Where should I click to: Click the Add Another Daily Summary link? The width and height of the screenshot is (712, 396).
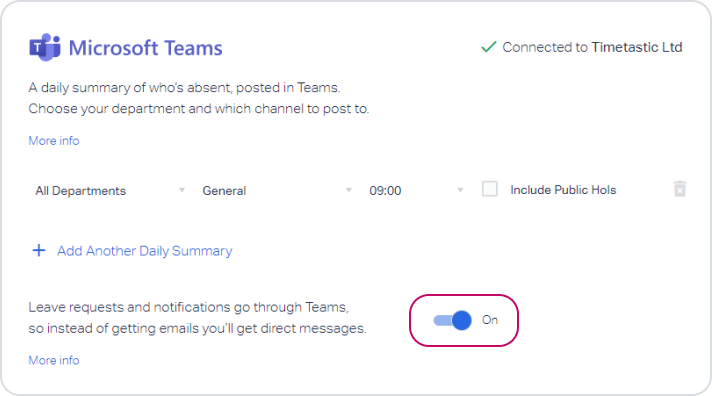pos(144,251)
